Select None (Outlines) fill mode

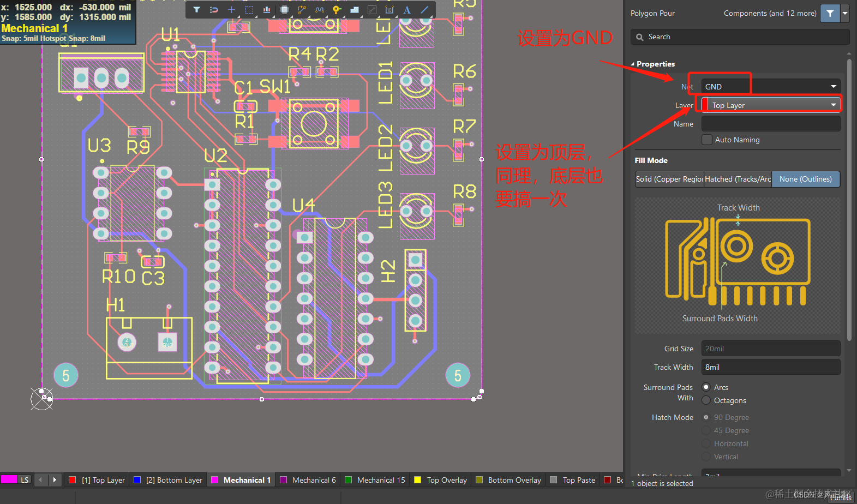[x=806, y=179]
